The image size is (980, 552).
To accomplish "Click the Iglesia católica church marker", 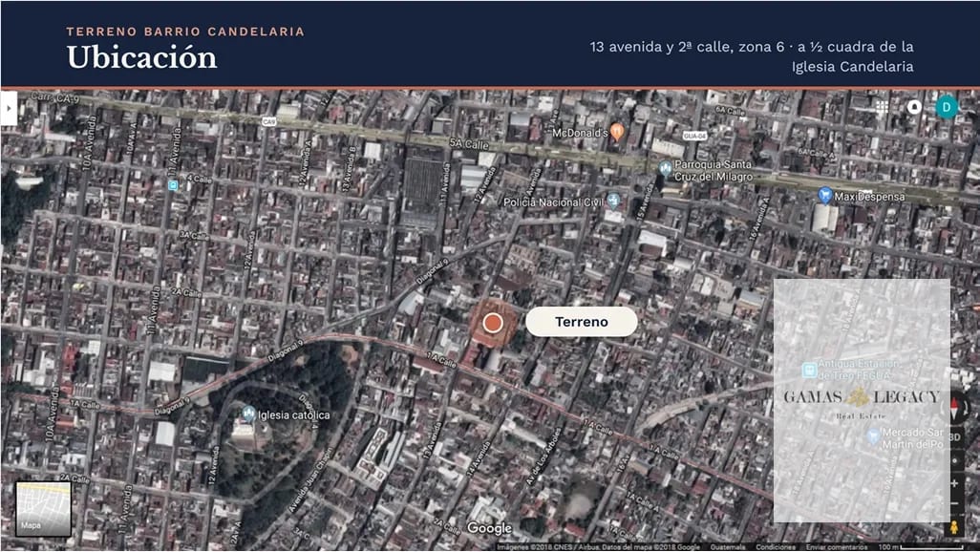I will tap(248, 414).
